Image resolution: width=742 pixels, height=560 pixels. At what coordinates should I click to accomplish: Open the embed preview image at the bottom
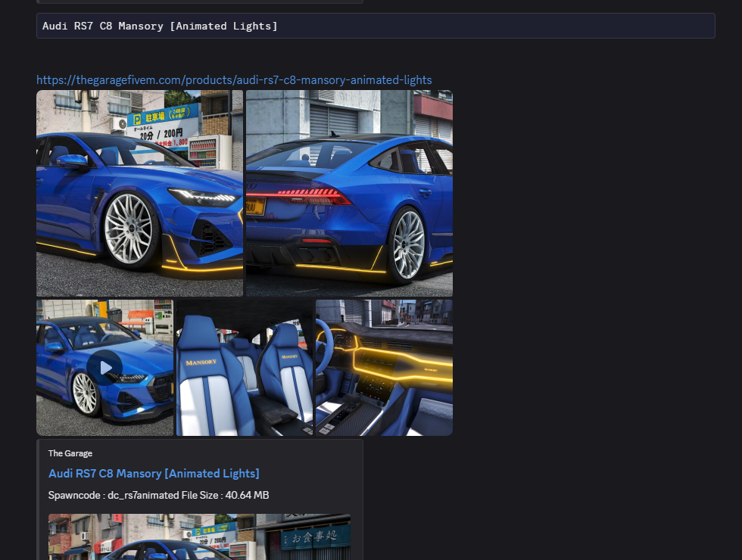pyautogui.click(x=199, y=537)
